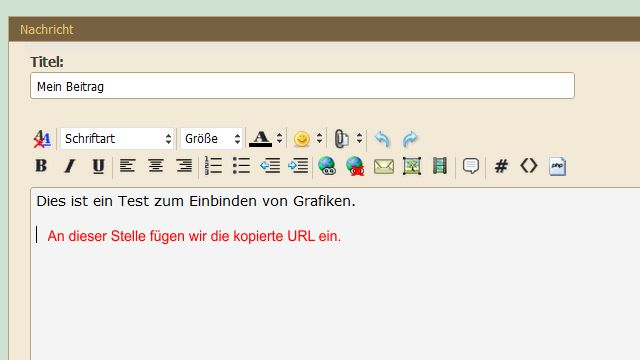Apply the text color A button
Viewport: 640px width, 360px height.
[x=260, y=139]
